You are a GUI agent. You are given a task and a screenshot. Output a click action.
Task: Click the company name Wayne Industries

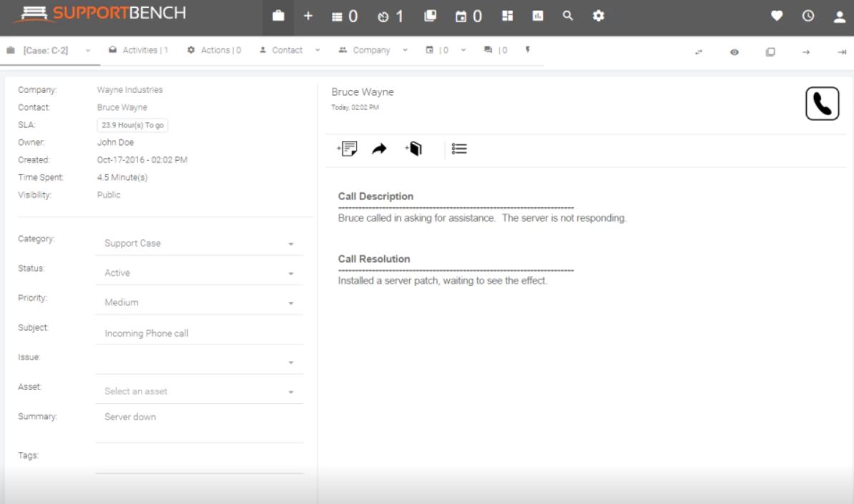(x=129, y=90)
